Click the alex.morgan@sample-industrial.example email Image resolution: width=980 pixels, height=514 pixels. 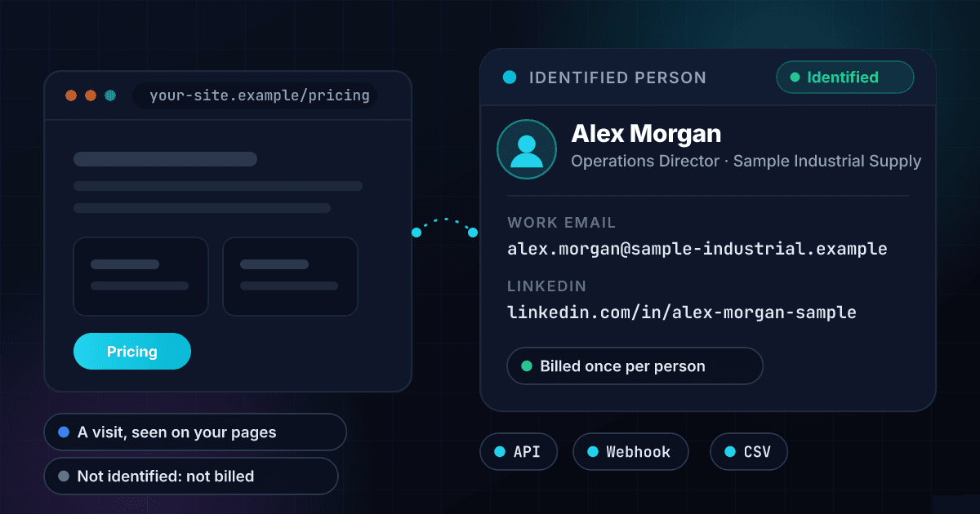[697, 248]
